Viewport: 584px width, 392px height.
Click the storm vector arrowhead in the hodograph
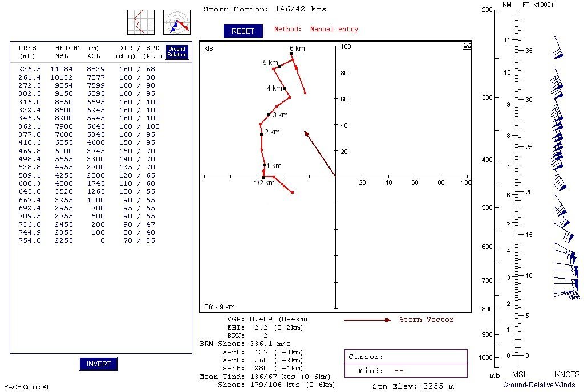(306, 133)
